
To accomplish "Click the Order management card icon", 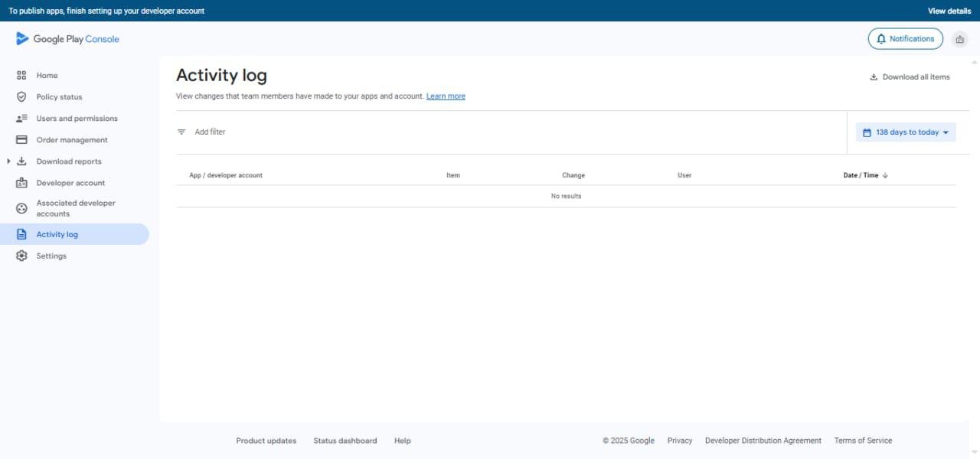I will point(21,140).
